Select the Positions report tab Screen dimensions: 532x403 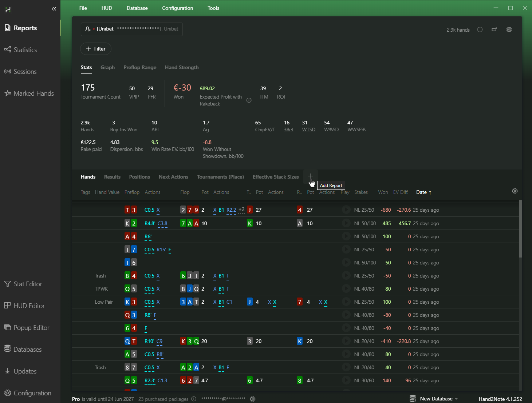coord(139,177)
